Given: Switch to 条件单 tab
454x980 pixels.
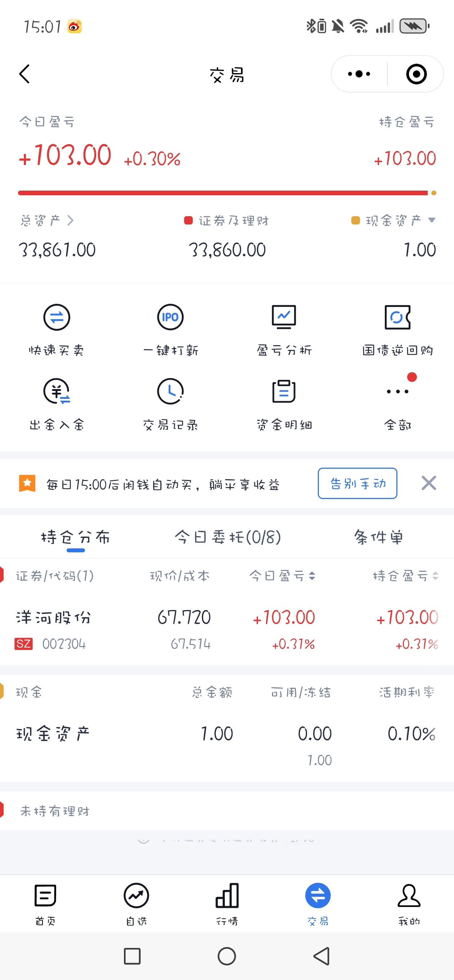Looking at the screenshot, I should pyautogui.click(x=378, y=537).
